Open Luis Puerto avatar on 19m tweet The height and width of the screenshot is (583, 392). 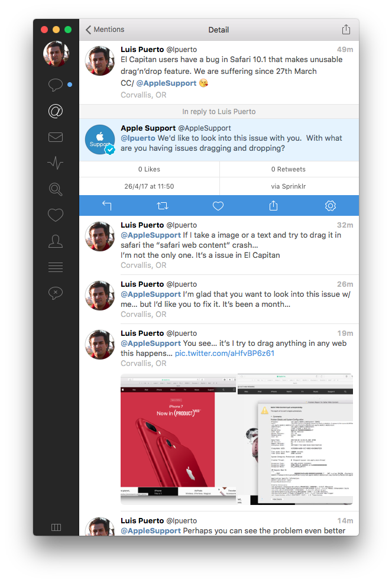[x=100, y=345]
